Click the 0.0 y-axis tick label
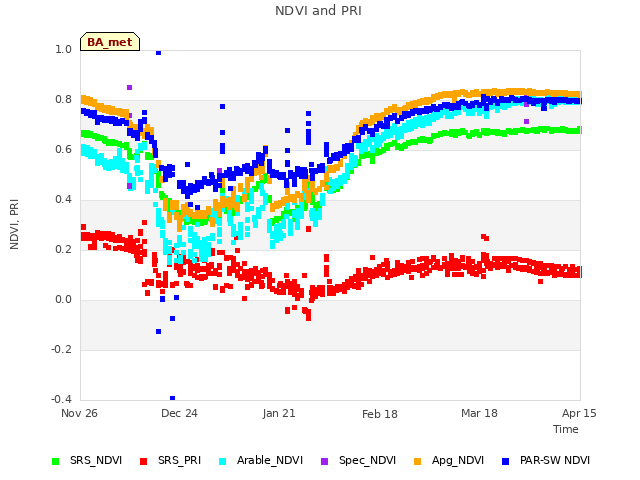This screenshot has height=480, width=640. [x=63, y=299]
